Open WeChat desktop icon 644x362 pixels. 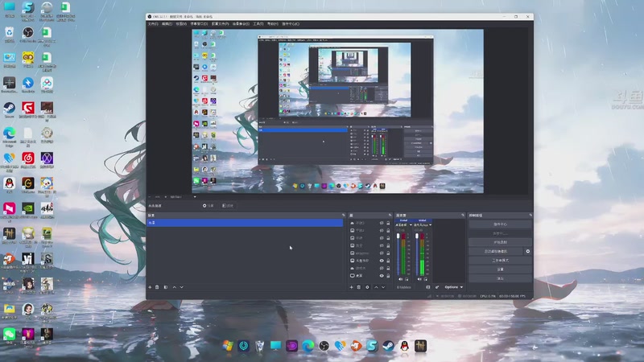9,334
